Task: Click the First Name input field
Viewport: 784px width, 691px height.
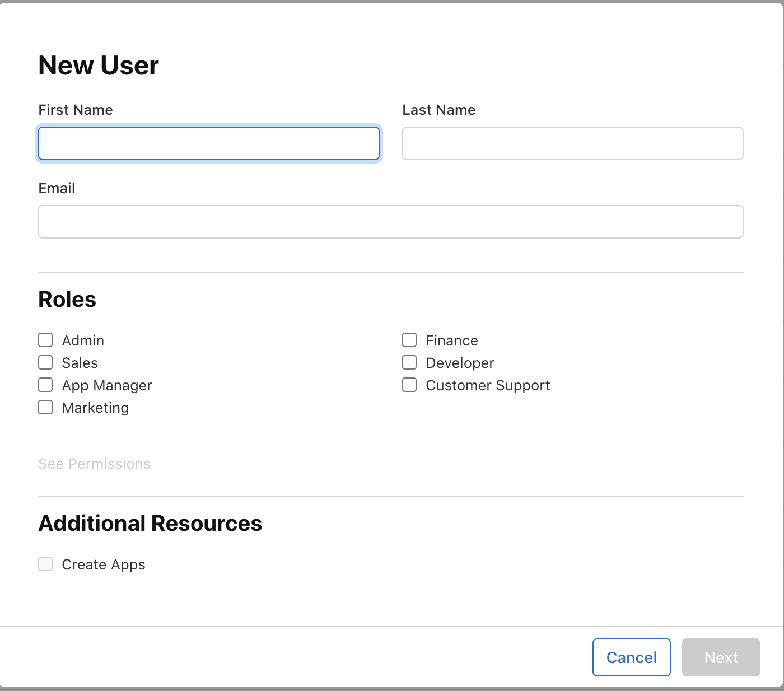Action: [x=208, y=143]
